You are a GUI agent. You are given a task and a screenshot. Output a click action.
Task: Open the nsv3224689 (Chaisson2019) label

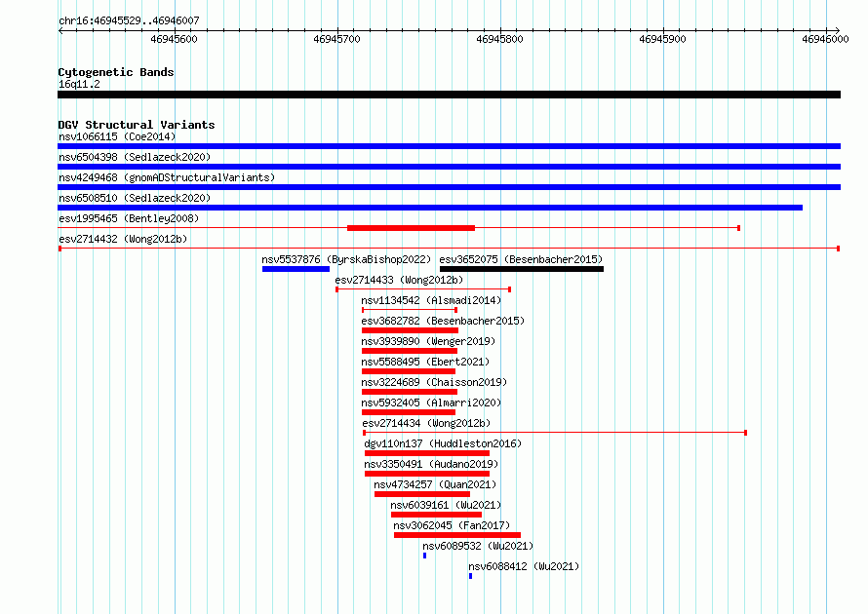pyautogui.click(x=434, y=382)
